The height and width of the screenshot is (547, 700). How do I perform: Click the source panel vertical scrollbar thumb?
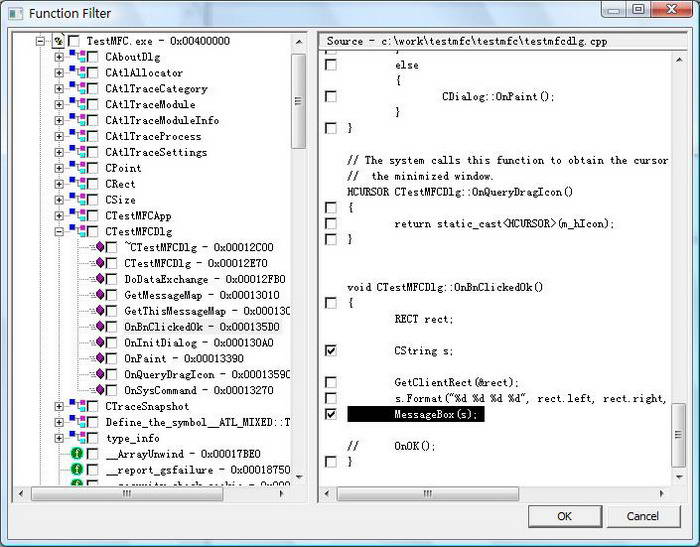pyautogui.click(x=679, y=434)
